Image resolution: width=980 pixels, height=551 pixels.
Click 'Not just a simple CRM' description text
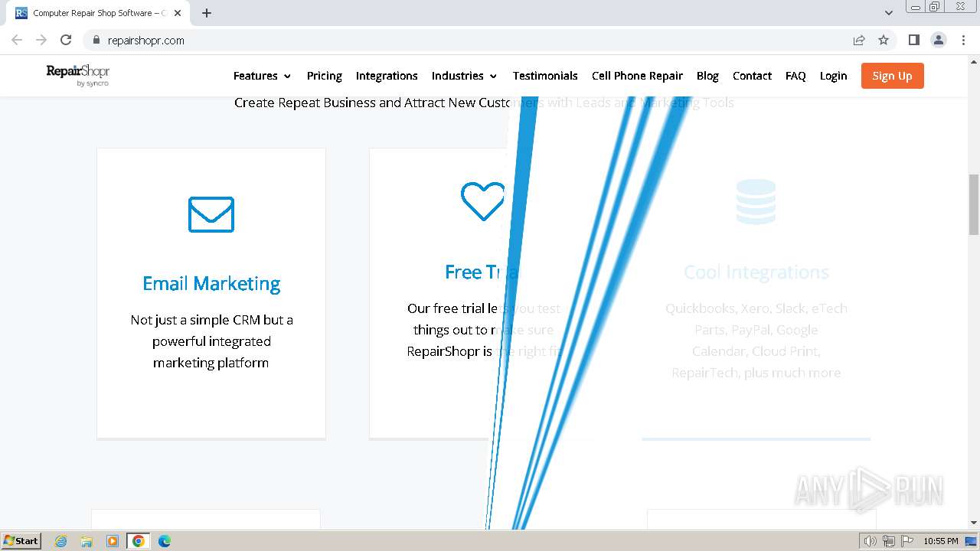(x=211, y=341)
